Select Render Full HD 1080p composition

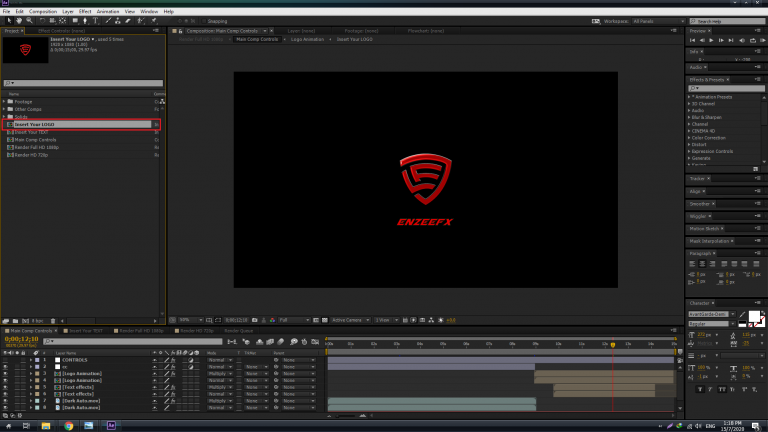(x=37, y=147)
